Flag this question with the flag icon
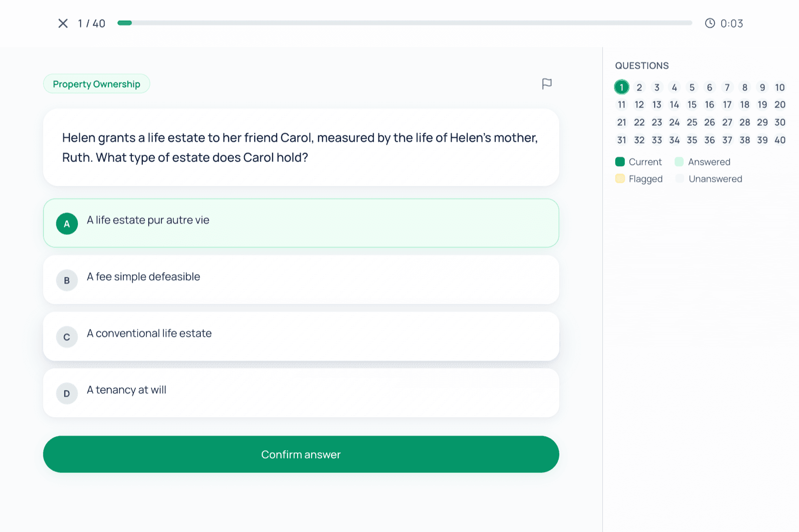This screenshot has height=532, width=799. (547, 84)
